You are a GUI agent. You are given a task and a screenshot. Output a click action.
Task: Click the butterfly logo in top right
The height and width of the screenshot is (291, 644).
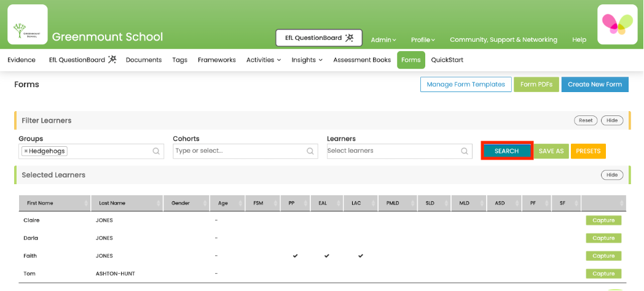pos(618,25)
